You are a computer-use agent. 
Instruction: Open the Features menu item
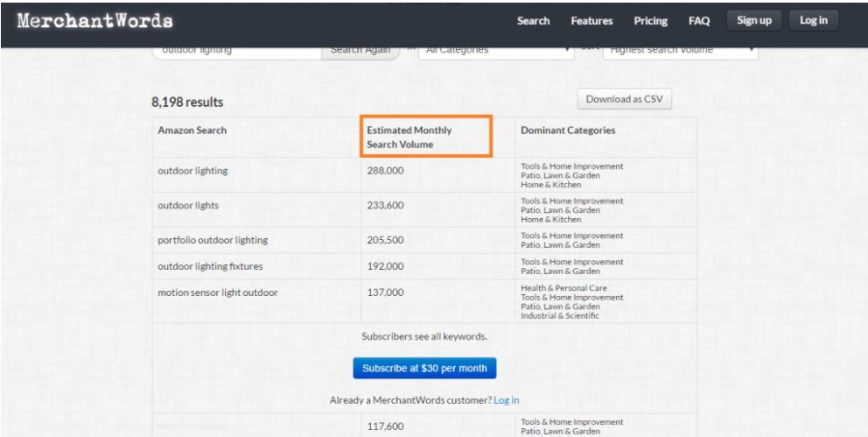[x=591, y=21]
